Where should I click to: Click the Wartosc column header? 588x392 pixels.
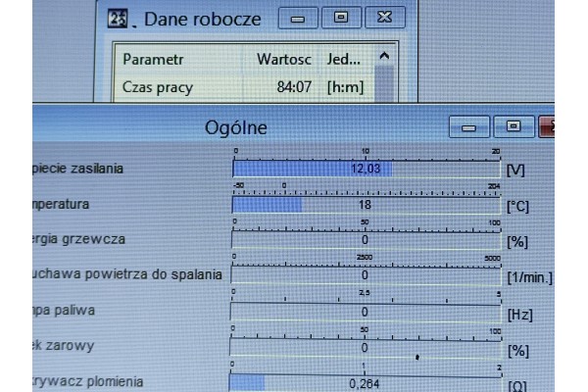[x=284, y=59]
